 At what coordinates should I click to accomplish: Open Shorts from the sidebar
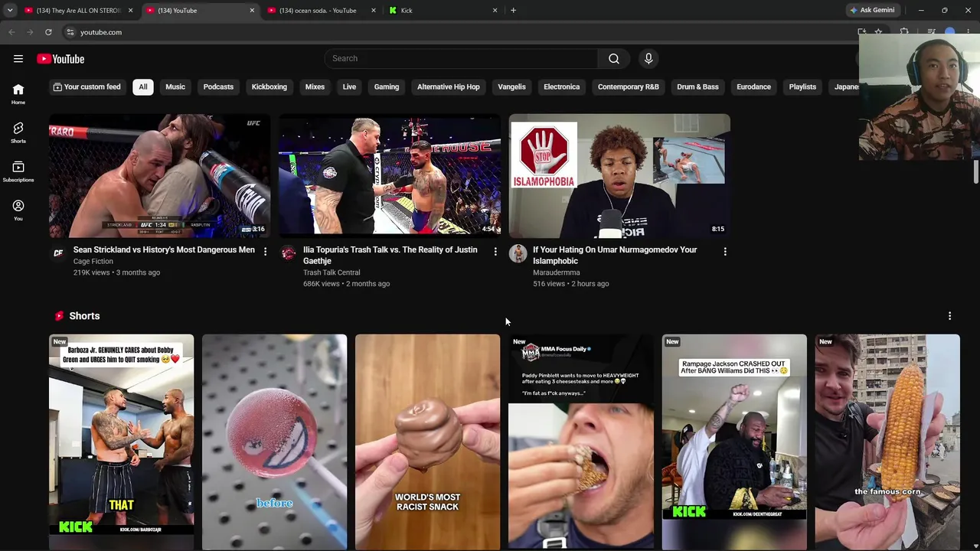(x=18, y=132)
